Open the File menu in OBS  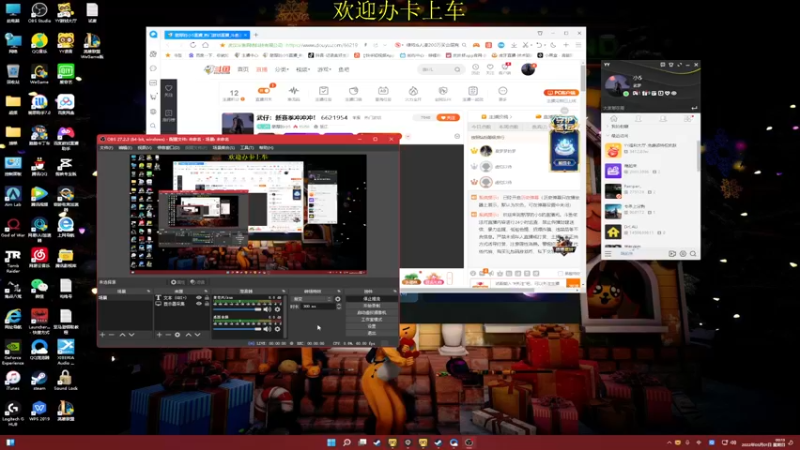(x=106, y=147)
